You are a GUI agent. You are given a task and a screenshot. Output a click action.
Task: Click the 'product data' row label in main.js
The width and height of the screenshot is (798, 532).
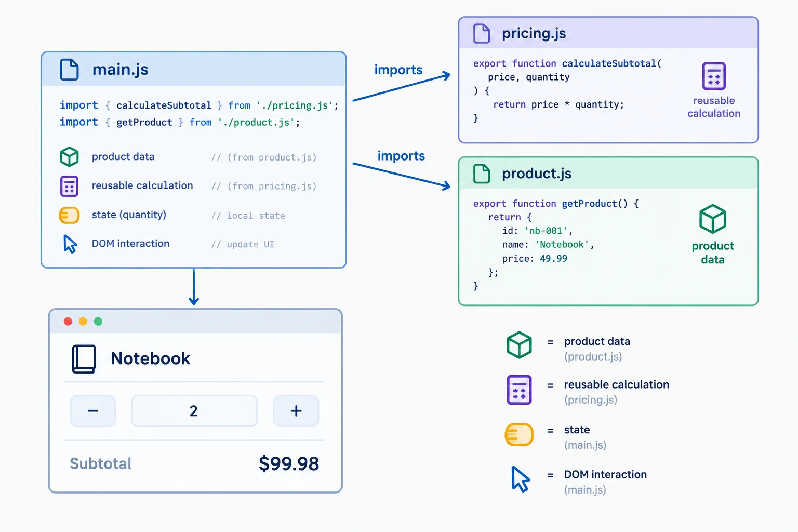pyautogui.click(x=123, y=157)
